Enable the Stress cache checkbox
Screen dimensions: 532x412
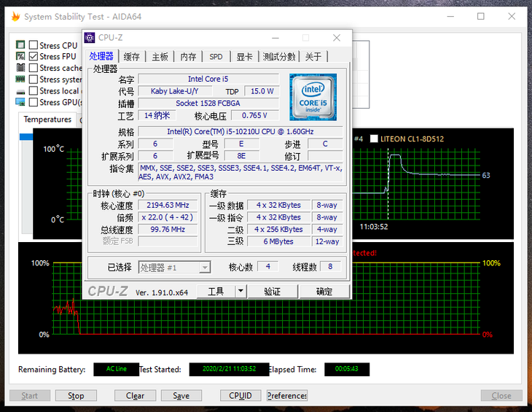coord(34,68)
